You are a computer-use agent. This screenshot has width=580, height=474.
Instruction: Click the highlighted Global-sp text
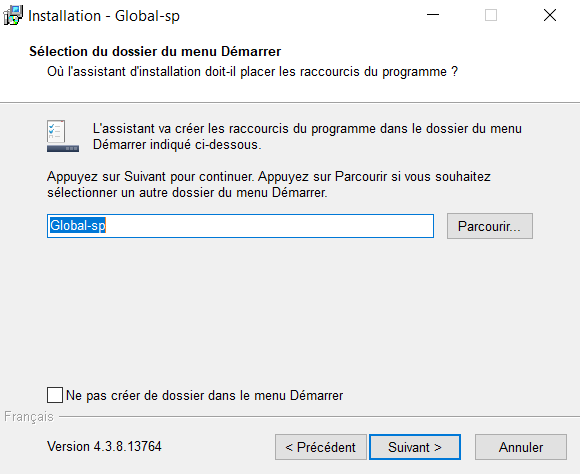pyautogui.click(x=78, y=225)
